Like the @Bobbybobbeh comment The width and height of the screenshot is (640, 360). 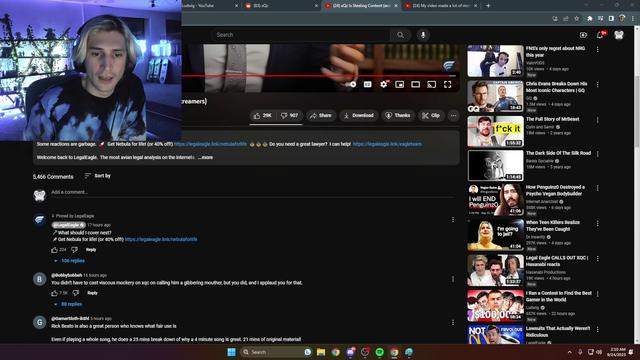[x=54, y=293]
